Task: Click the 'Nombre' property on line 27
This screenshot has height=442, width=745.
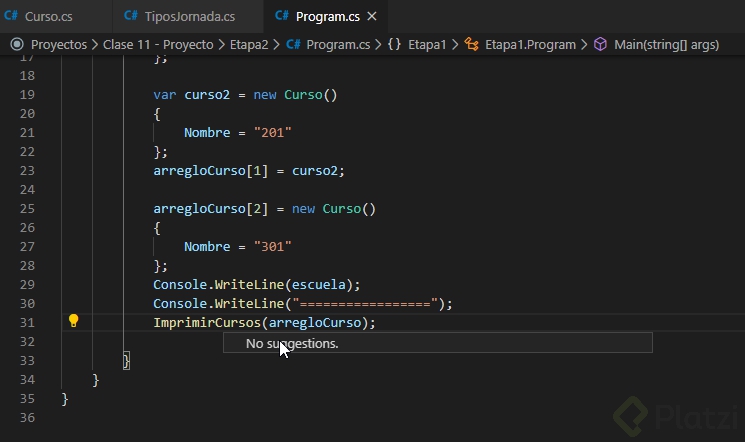Action: coord(207,247)
